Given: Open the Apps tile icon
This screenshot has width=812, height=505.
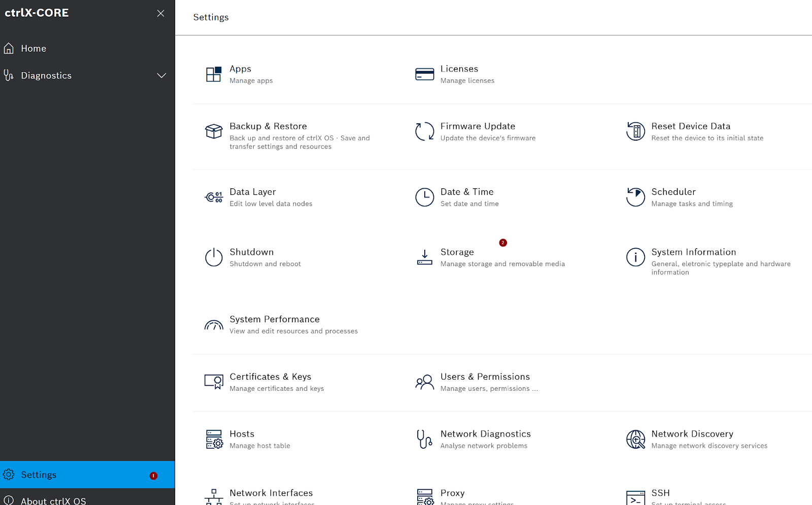Looking at the screenshot, I should pos(214,74).
